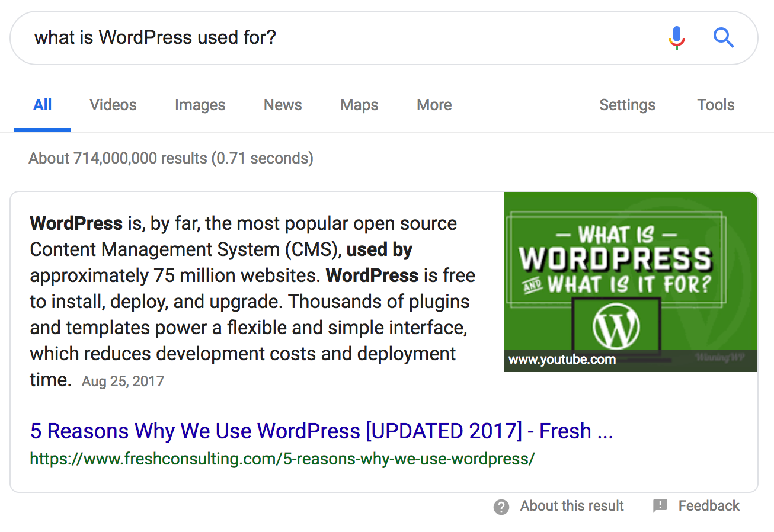This screenshot has height=532, width=774.
Task: Open the search Tools
Action: [x=716, y=105]
